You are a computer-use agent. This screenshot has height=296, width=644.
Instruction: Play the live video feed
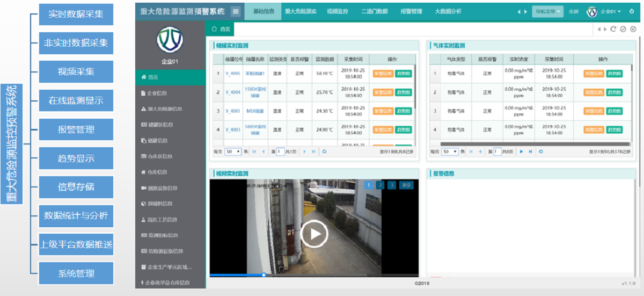(314, 234)
